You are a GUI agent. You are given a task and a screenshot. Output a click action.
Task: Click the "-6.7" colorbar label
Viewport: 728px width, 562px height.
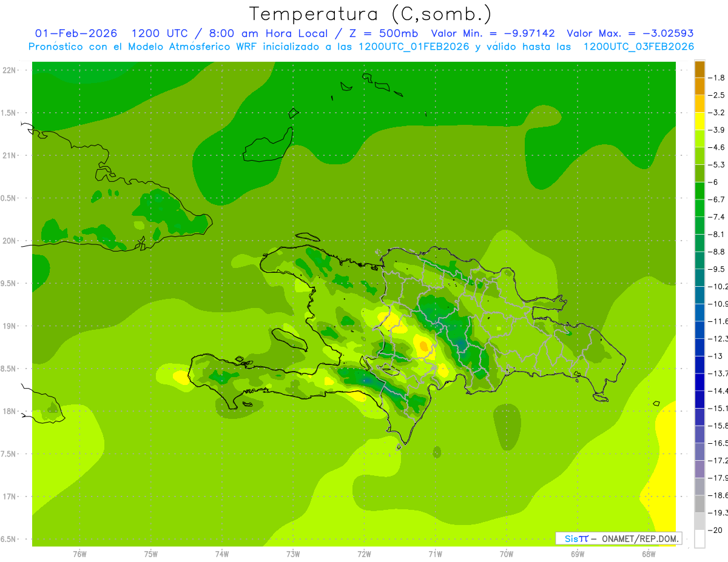point(717,199)
